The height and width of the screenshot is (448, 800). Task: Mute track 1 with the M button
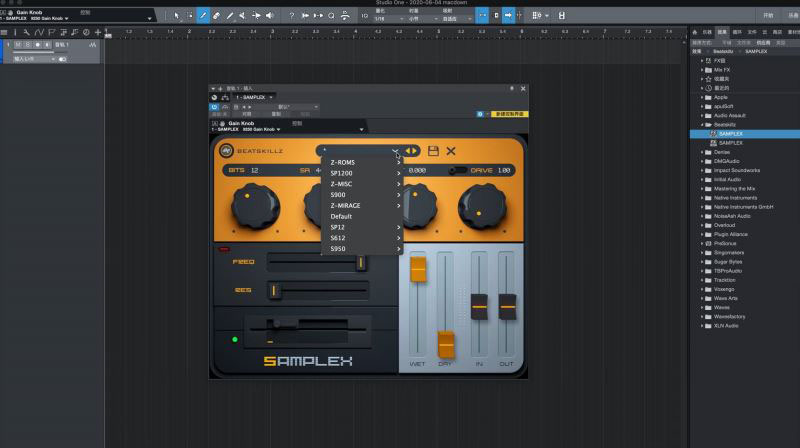coord(18,45)
